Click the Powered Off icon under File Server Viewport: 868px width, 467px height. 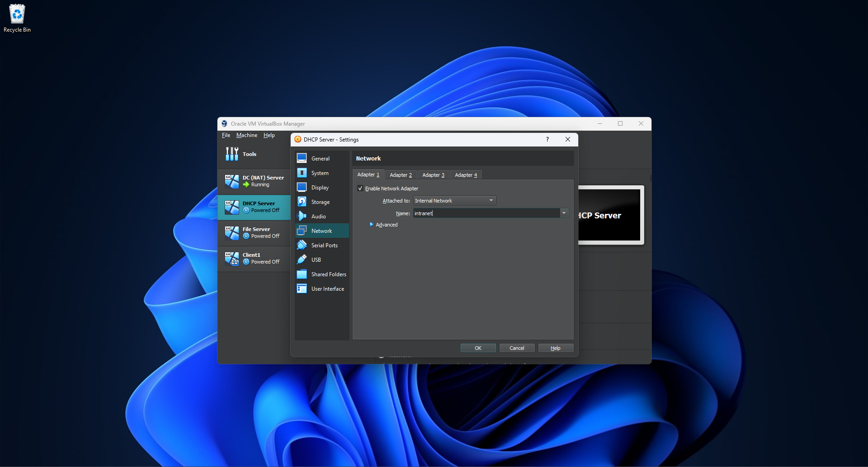[x=246, y=236]
